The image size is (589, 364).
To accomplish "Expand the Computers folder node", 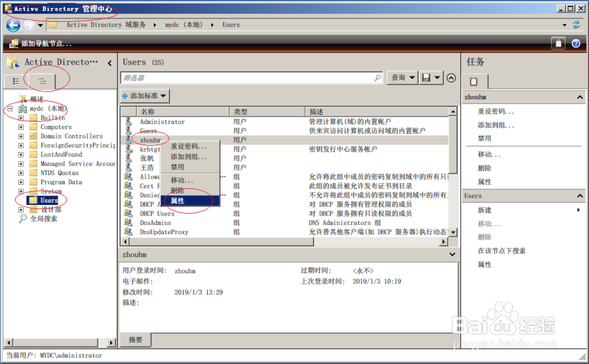I will tap(21, 127).
